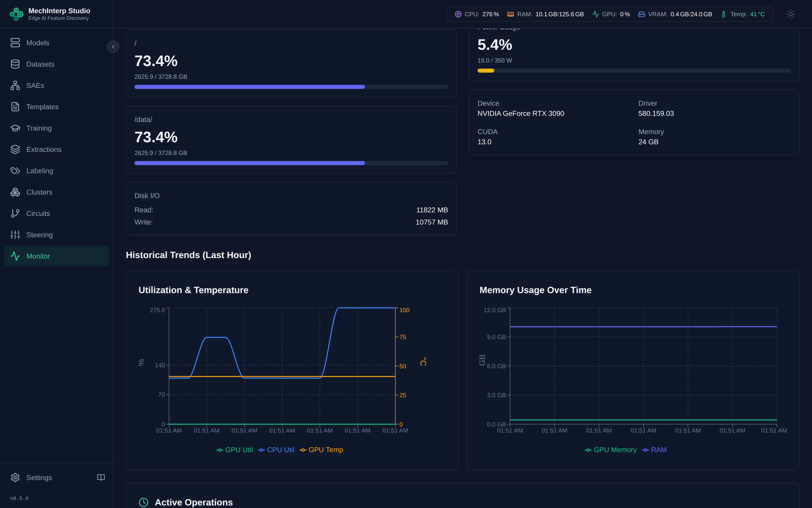Toggle GPU Util series in chart legend
The height and width of the screenshot is (508, 812).
234,450
